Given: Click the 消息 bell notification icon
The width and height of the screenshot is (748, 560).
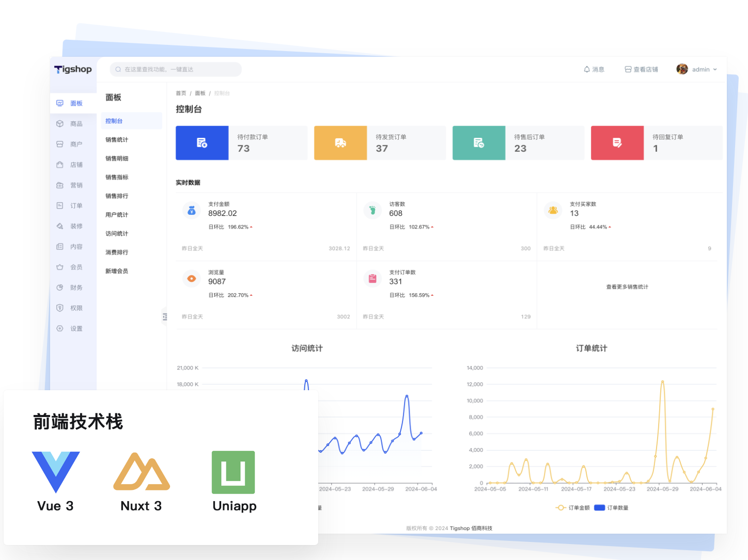Looking at the screenshot, I should [587, 69].
